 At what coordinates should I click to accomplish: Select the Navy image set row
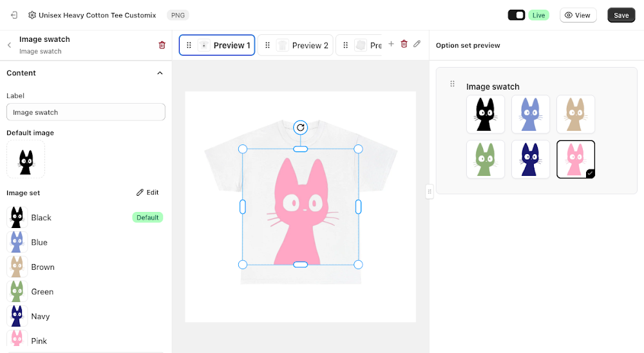[x=85, y=316]
